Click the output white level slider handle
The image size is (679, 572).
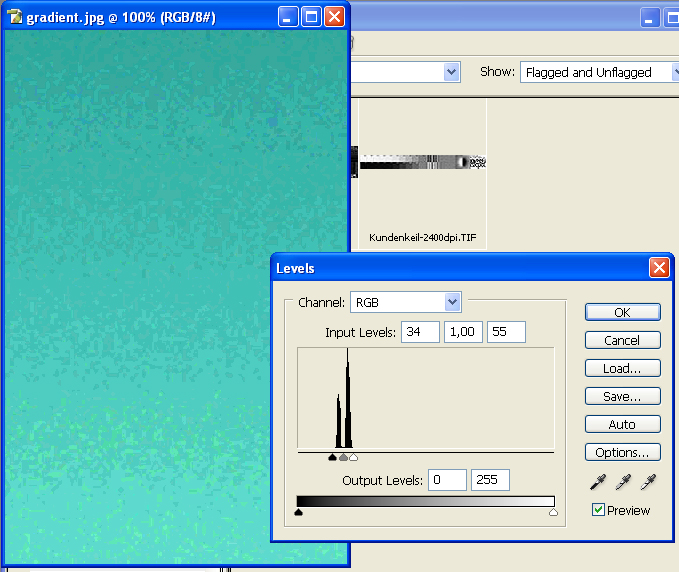553,513
